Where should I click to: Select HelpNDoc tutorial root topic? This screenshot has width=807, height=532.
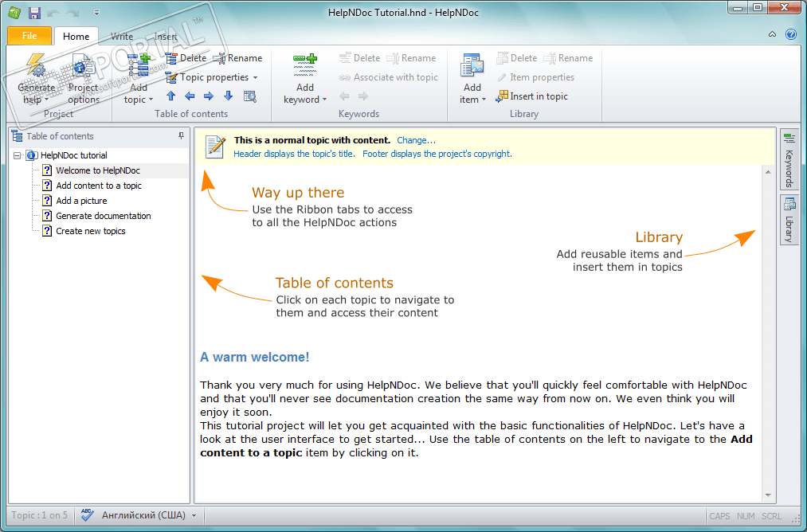click(73, 155)
